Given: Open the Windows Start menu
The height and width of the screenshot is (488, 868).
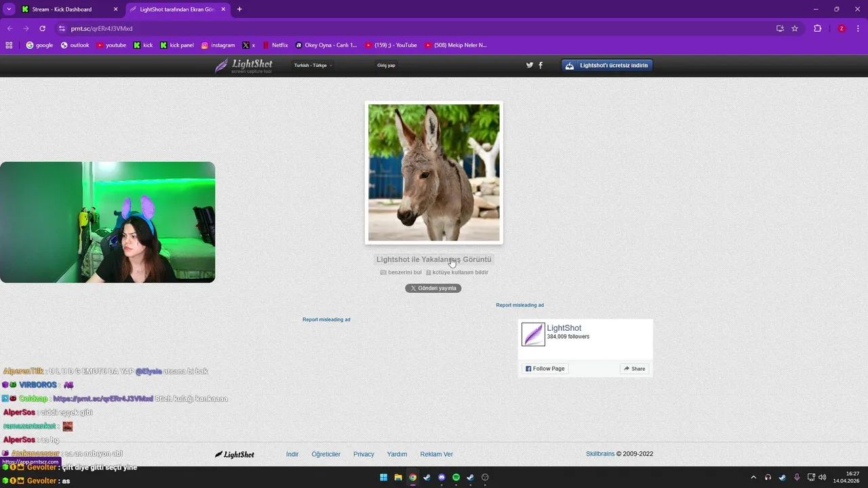Looking at the screenshot, I should [x=383, y=477].
